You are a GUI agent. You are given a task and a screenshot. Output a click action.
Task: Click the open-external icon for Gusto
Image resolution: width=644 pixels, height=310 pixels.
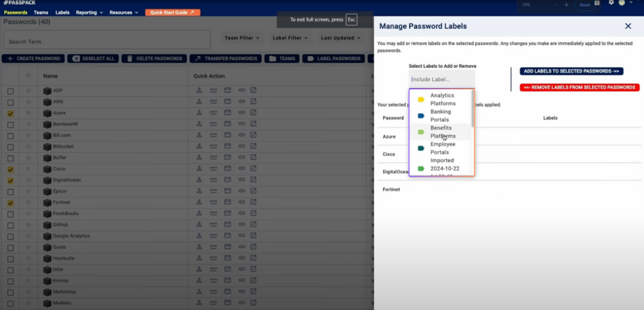click(x=253, y=247)
